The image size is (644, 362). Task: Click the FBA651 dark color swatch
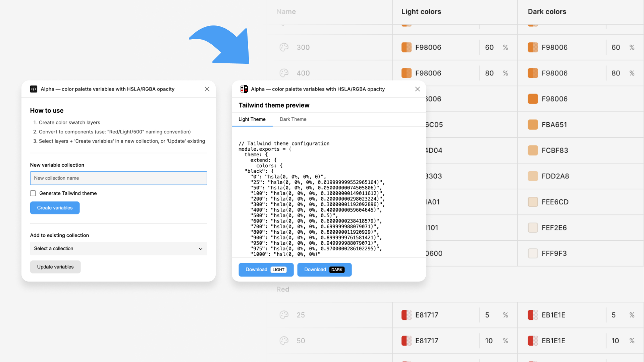click(533, 125)
